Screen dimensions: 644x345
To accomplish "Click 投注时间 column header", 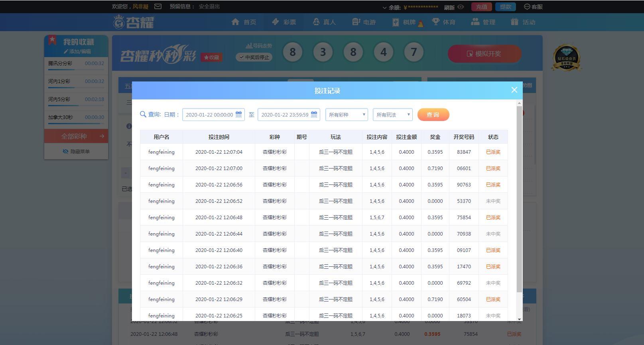I will coord(219,137).
